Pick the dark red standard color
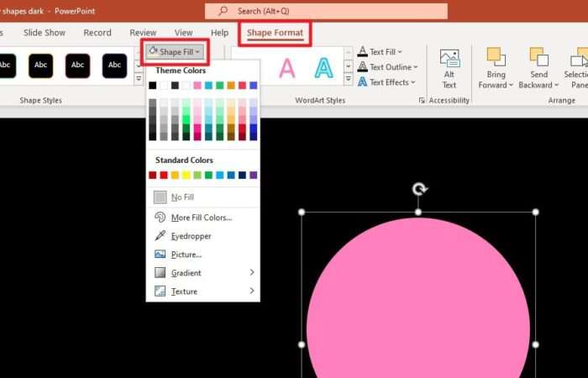The image size is (588, 378). [152, 175]
